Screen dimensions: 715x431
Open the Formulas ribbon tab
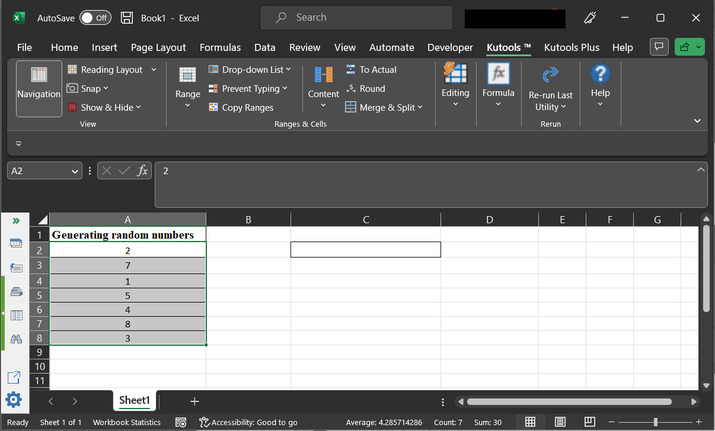click(x=220, y=47)
